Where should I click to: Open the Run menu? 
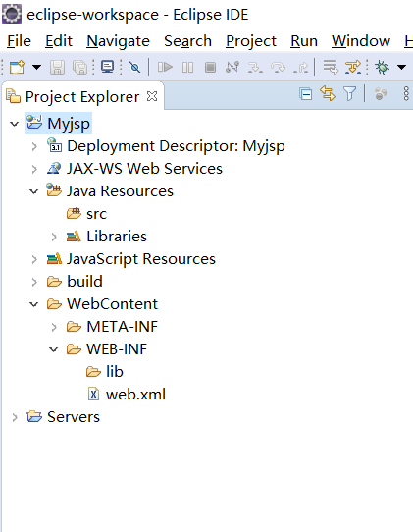coord(304,41)
